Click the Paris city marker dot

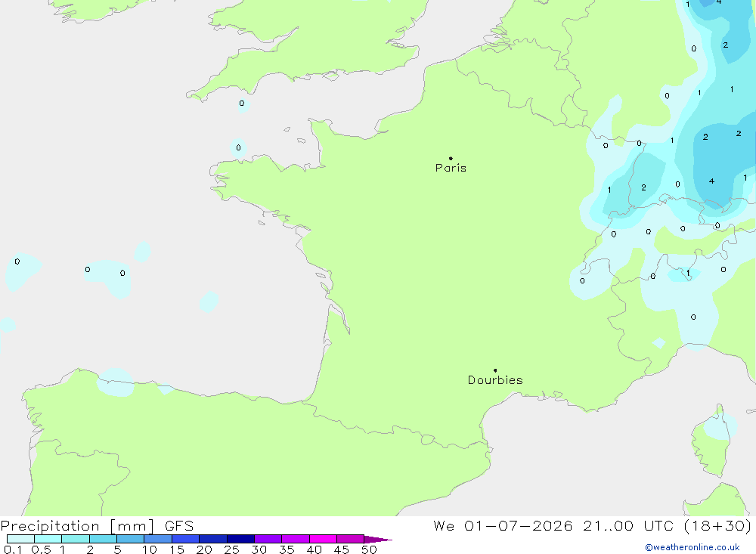pos(451,158)
